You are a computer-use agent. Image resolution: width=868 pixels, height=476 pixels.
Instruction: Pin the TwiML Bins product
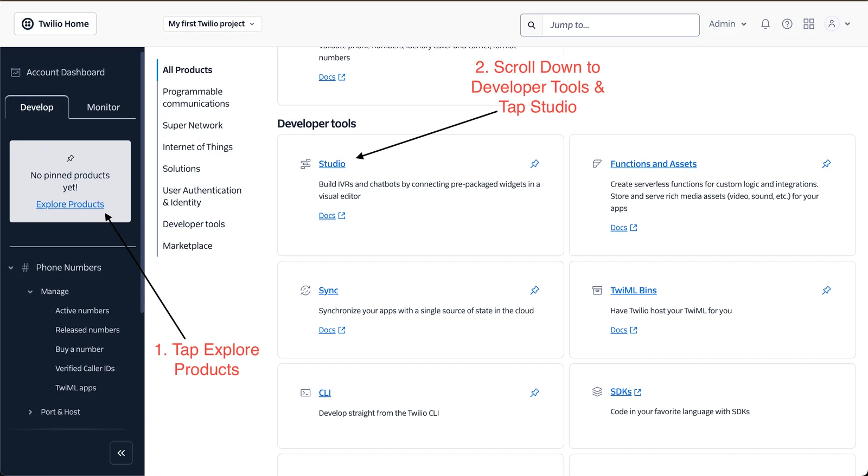click(x=826, y=291)
